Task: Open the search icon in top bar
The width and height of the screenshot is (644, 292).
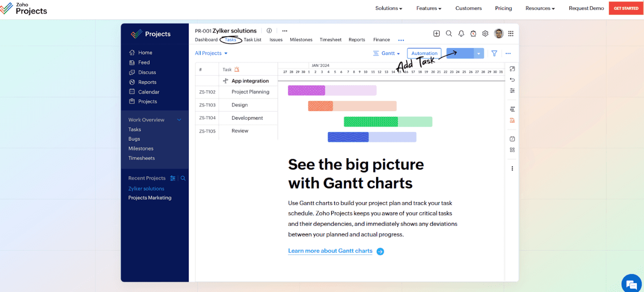Action: [449, 33]
